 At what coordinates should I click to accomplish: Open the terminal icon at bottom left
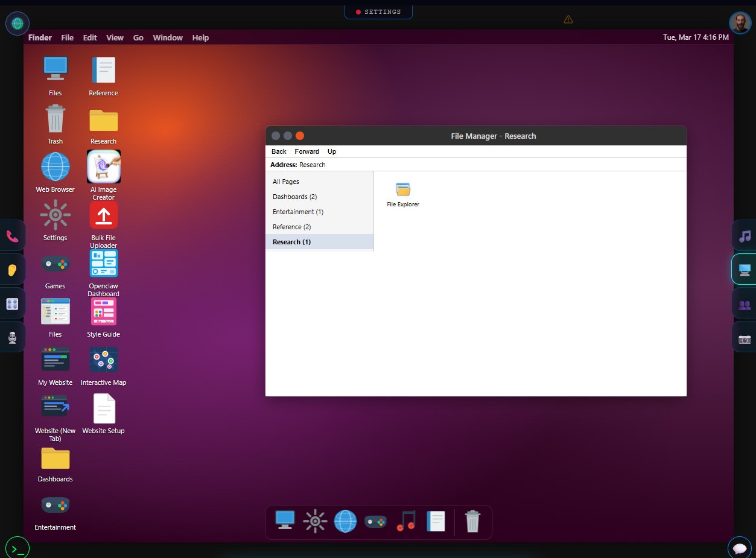17,548
